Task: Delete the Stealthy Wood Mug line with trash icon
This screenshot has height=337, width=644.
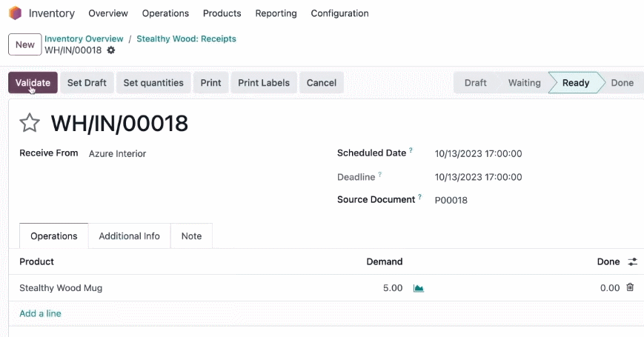Action: [x=630, y=287]
